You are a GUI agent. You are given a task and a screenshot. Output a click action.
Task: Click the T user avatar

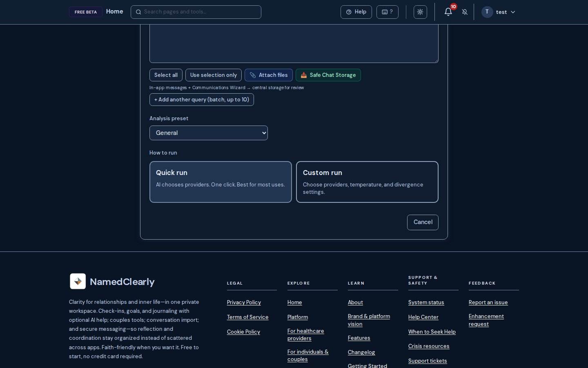click(x=487, y=12)
